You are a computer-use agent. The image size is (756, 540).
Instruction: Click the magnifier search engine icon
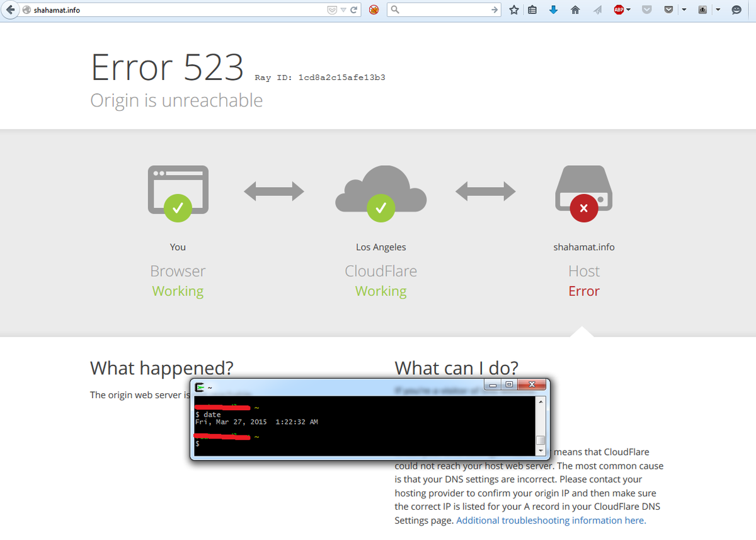[x=394, y=10]
